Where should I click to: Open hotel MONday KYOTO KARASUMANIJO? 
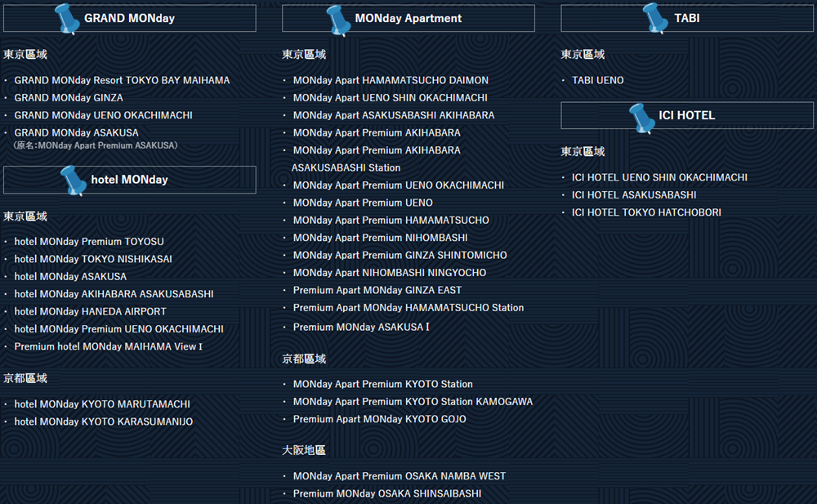click(104, 421)
